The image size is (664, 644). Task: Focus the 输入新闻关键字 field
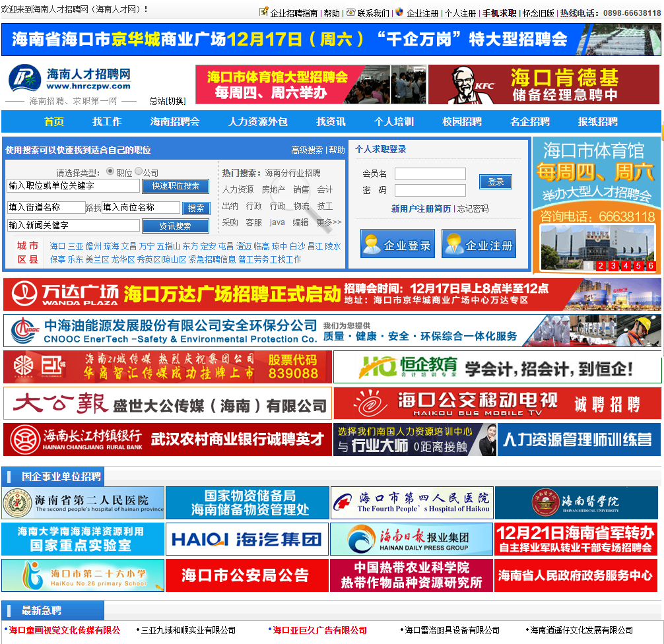pyautogui.click(x=73, y=225)
